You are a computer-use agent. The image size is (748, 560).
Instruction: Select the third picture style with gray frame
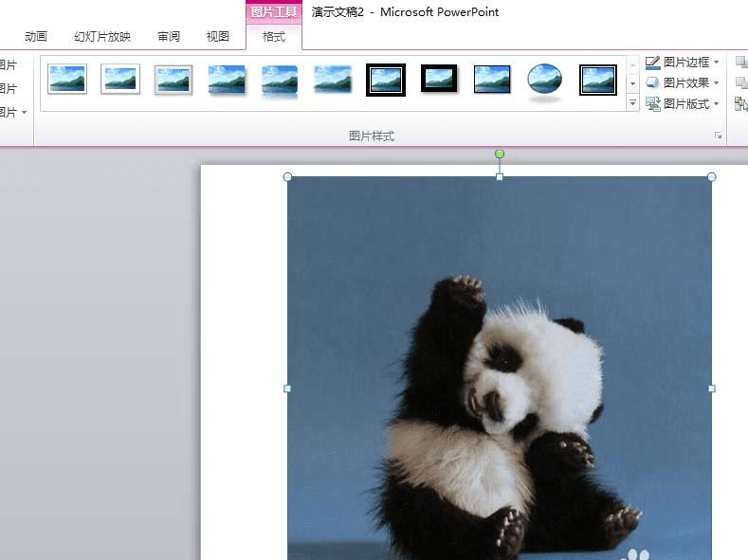(173, 80)
